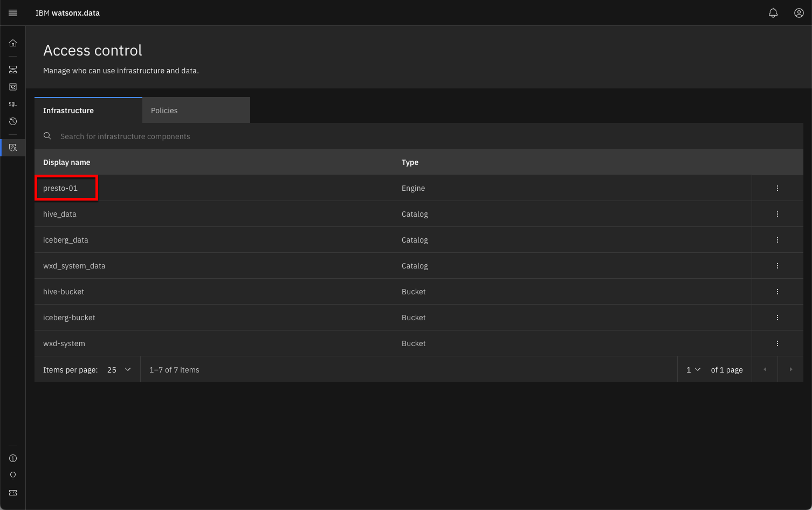Click the 'of 1 page' label
This screenshot has height=510, width=812.
click(727, 370)
